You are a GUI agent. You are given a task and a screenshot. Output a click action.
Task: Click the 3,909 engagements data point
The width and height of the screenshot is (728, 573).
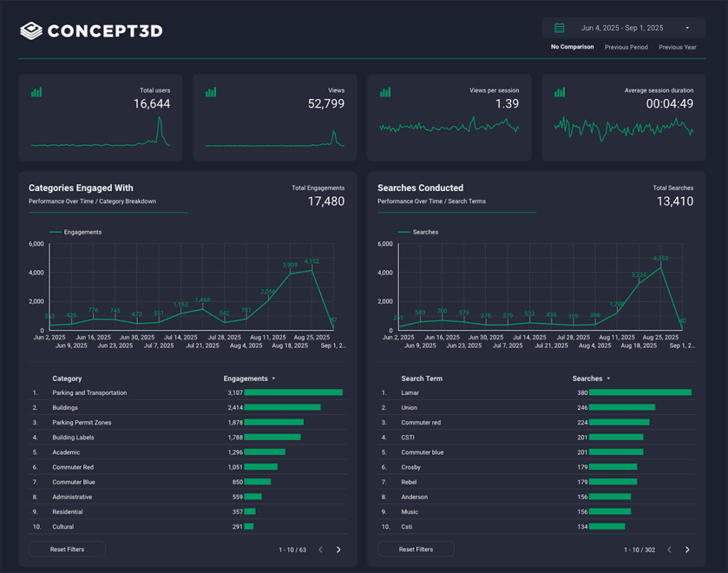pyautogui.click(x=290, y=274)
